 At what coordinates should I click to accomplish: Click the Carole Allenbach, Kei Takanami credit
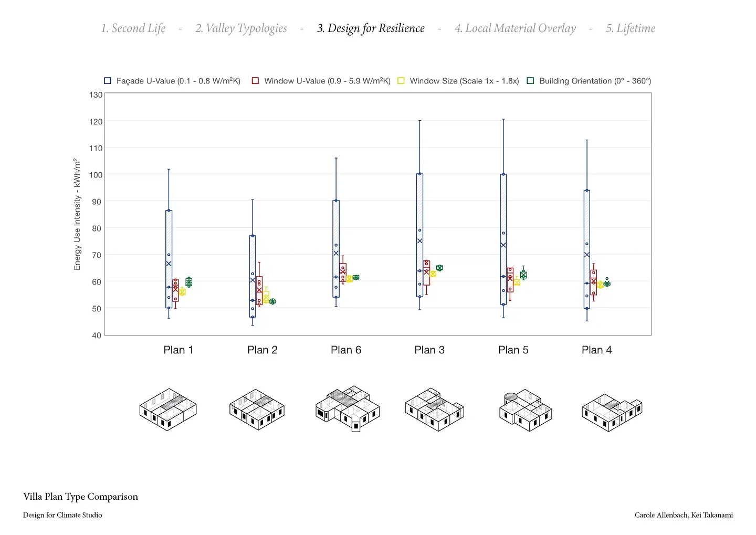(x=684, y=515)
